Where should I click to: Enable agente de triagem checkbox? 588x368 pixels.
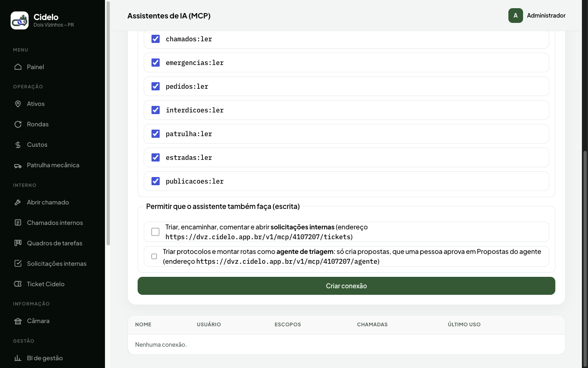[x=154, y=256]
